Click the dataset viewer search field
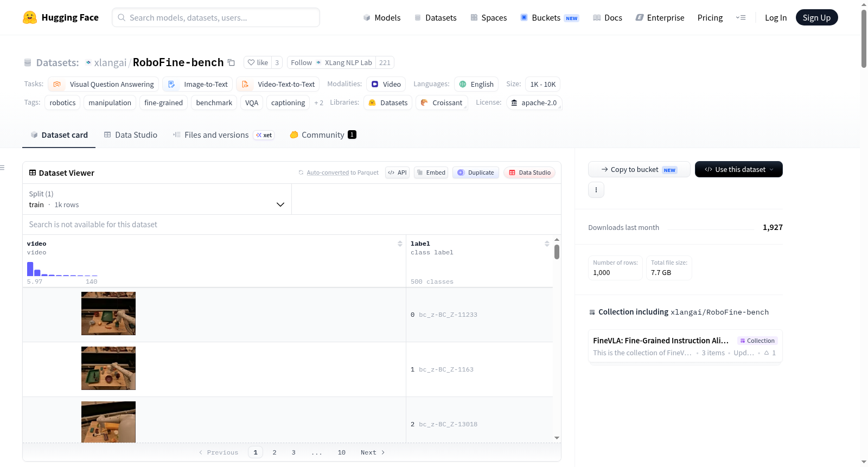 click(292, 225)
